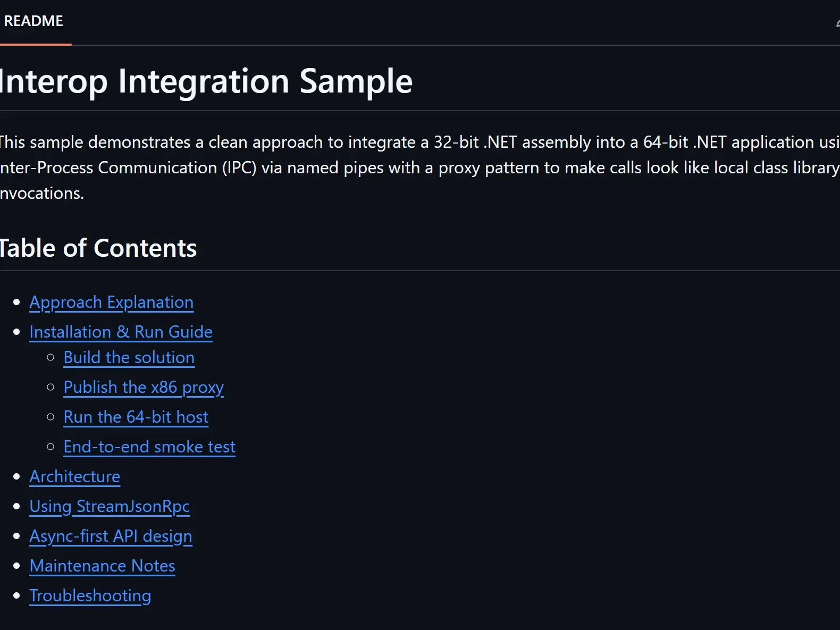Click the Table of Contents heading

pos(98,248)
